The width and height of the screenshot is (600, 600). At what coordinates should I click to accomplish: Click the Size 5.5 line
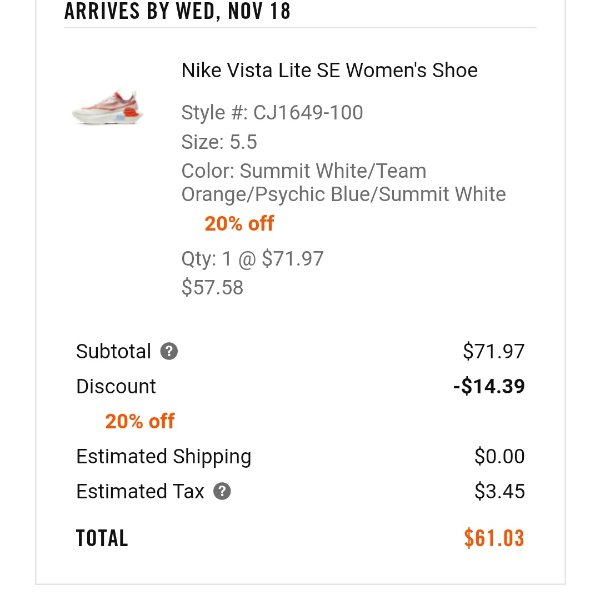pos(219,142)
